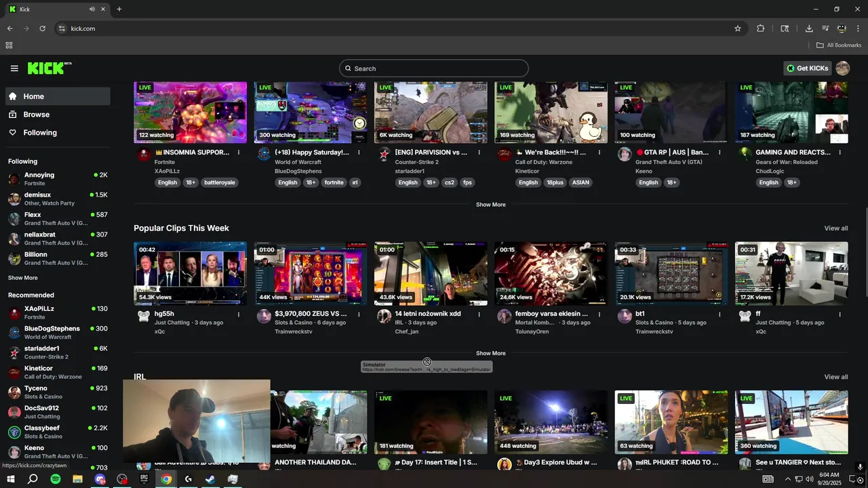The height and width of the screenshot is (488, 868).
Task: Click the ASIAN tag under Kineticor stream
Action: [x=580, y=182]
